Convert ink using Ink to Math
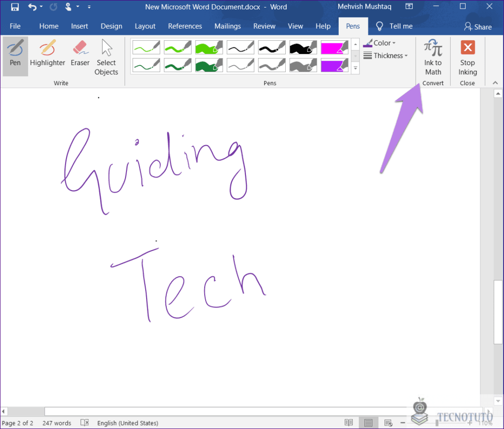Viewport: 504px width, 429px height. point(433,57)
